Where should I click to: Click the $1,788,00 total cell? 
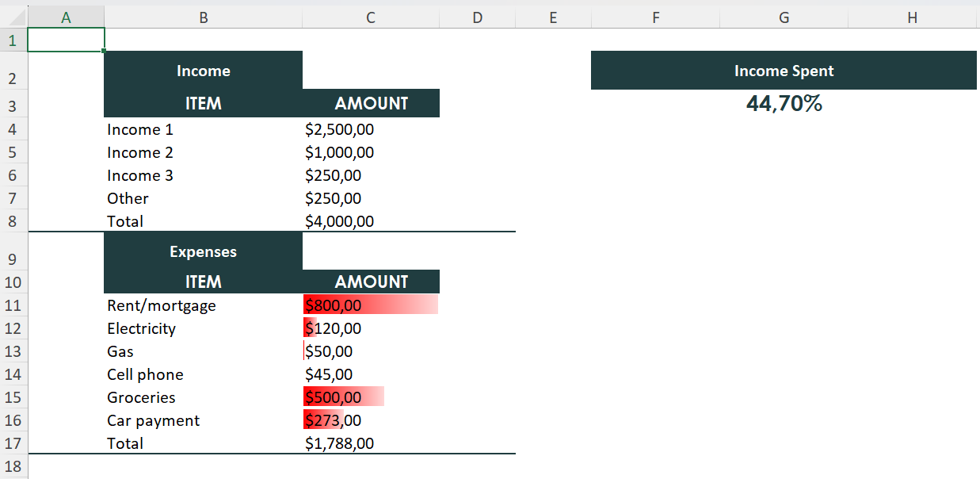tap(371, 443)
